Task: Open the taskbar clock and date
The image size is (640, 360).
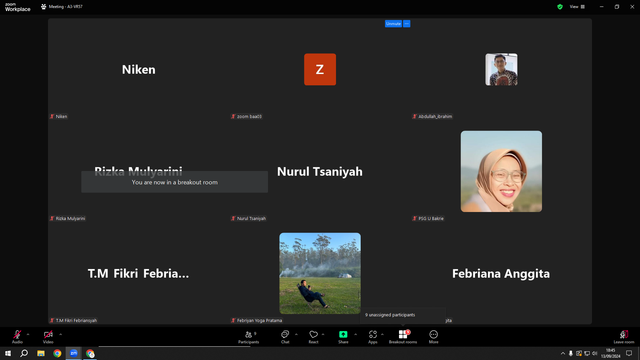Action: [611, 353]
